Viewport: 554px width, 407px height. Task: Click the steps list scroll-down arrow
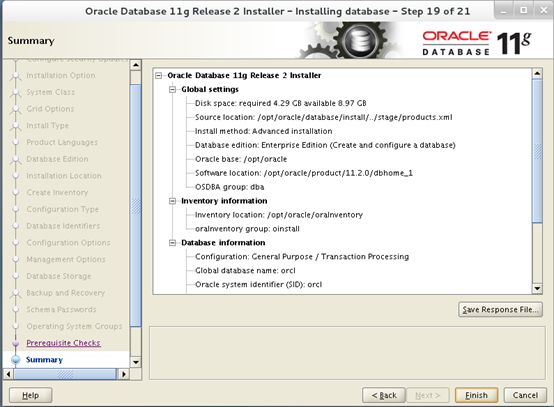coord(136,362)
